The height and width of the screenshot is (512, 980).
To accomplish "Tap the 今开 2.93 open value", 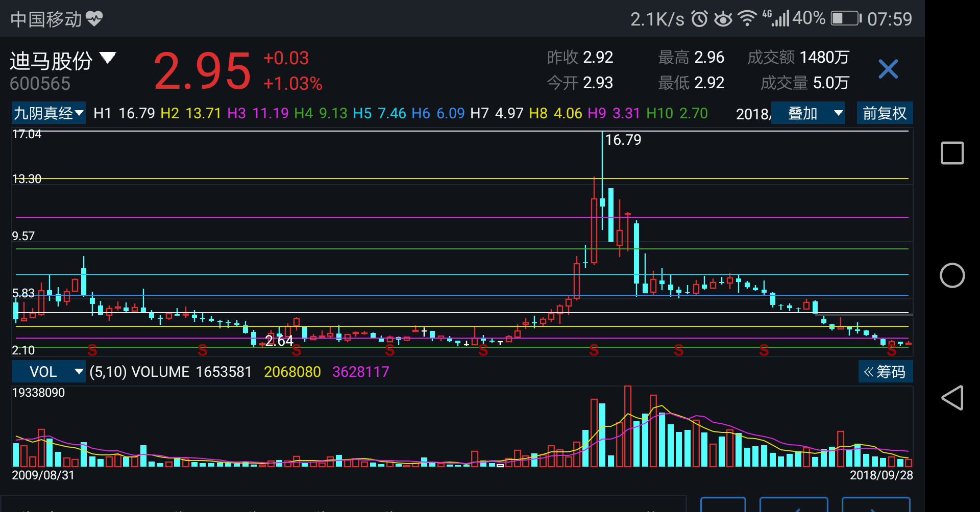I will pyautogui.click(x=580, y=83).
